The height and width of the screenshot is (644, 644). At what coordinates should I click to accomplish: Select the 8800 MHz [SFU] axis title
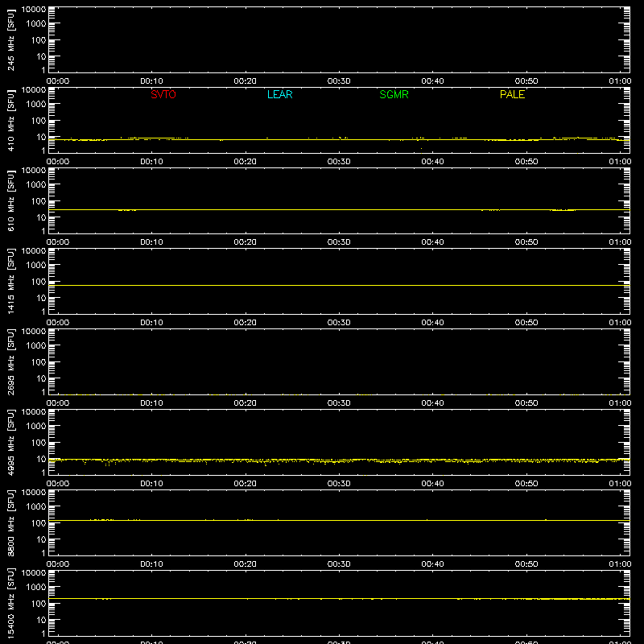(x=10, y=522)
